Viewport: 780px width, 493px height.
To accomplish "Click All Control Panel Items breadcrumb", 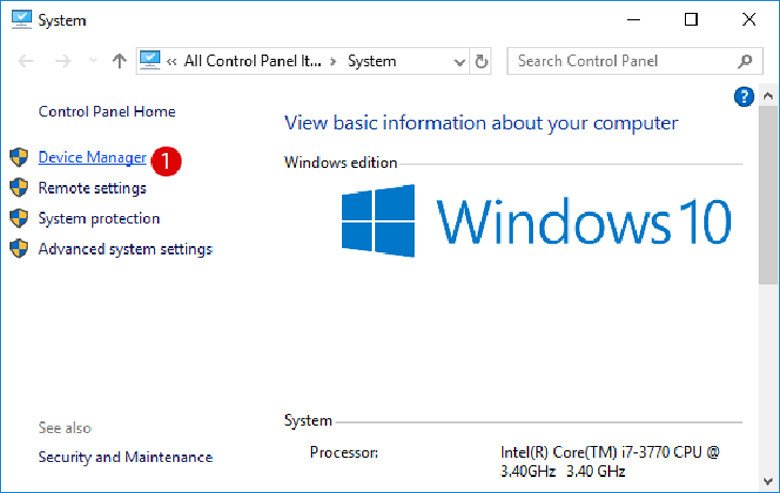I will (253, 61).
